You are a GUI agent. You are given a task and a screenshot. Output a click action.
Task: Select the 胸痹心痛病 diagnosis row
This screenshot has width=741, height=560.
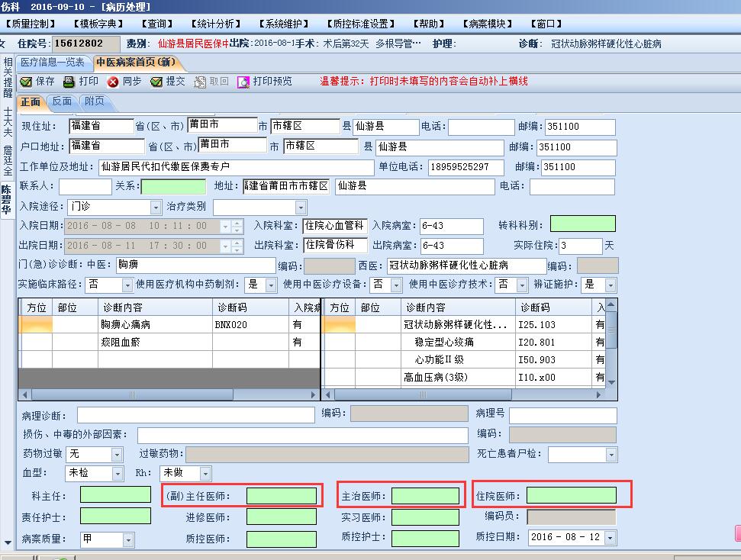pyautogui.click(x=169, y=325)
